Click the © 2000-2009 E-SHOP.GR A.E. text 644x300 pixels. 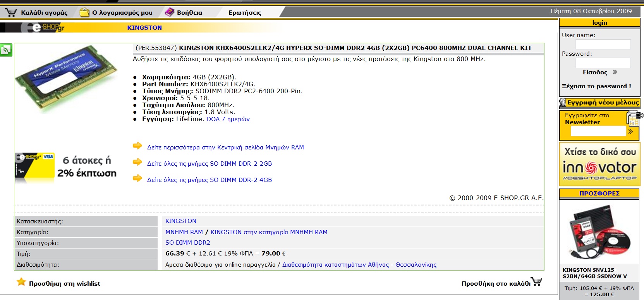[x=496, y=198]
